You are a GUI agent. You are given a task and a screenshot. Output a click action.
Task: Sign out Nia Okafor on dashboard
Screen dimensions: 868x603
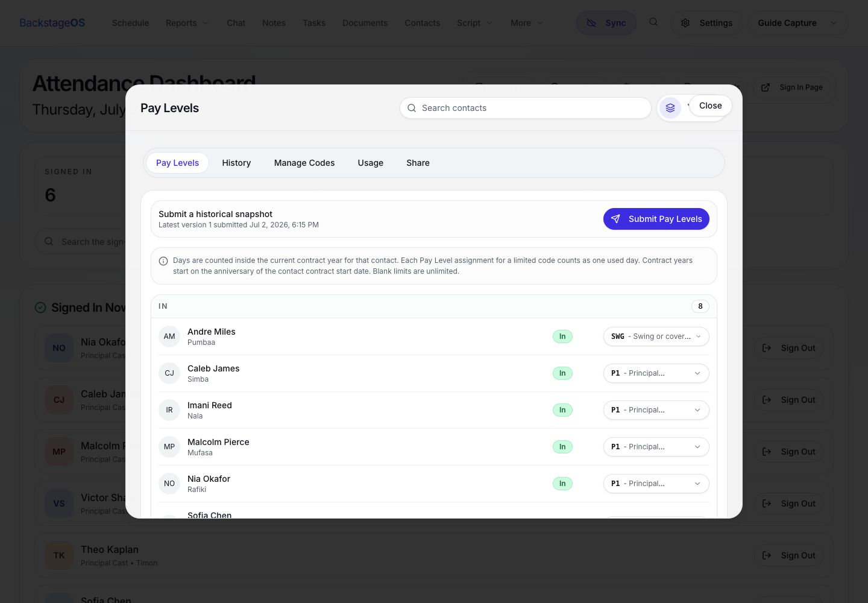pyautogui.click(x=788, y=348)
